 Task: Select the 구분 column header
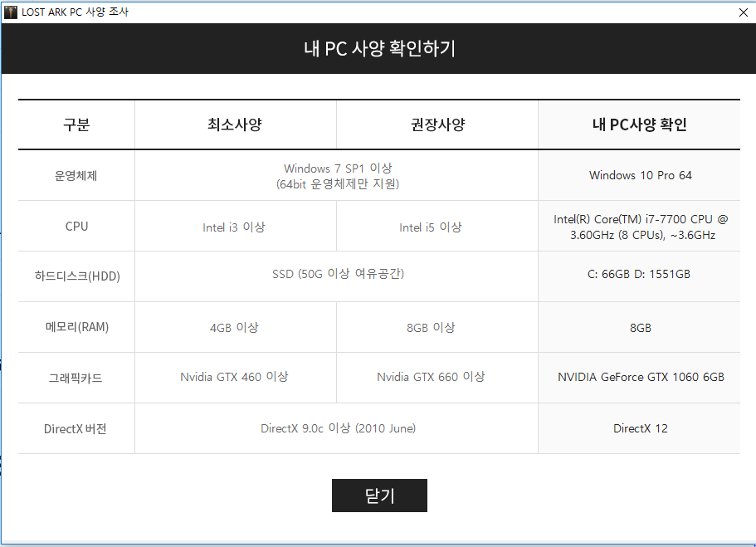76,125
